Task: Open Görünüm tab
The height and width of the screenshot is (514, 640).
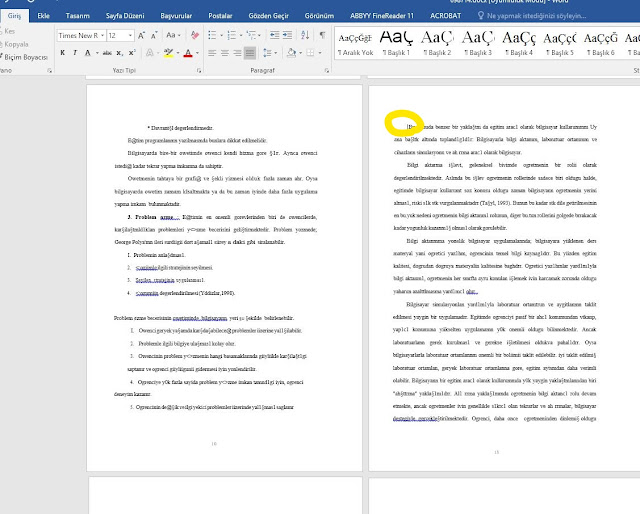Action: point(319,16)
